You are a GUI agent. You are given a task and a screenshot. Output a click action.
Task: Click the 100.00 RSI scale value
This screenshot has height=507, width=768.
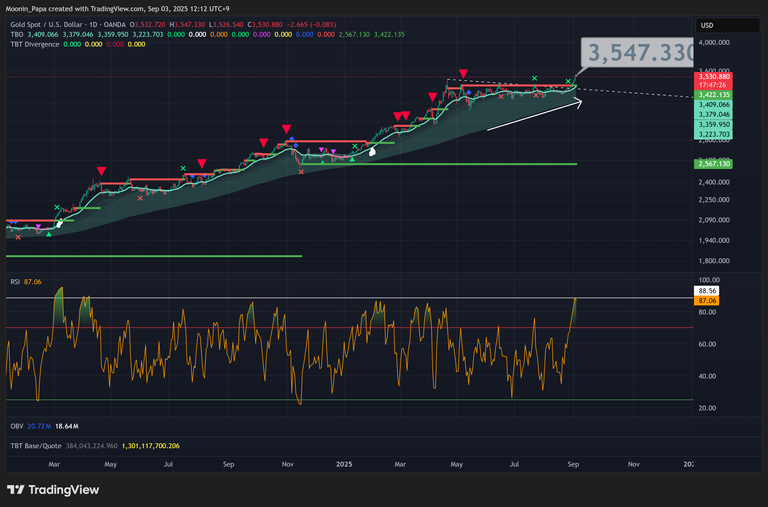point(709,280)
